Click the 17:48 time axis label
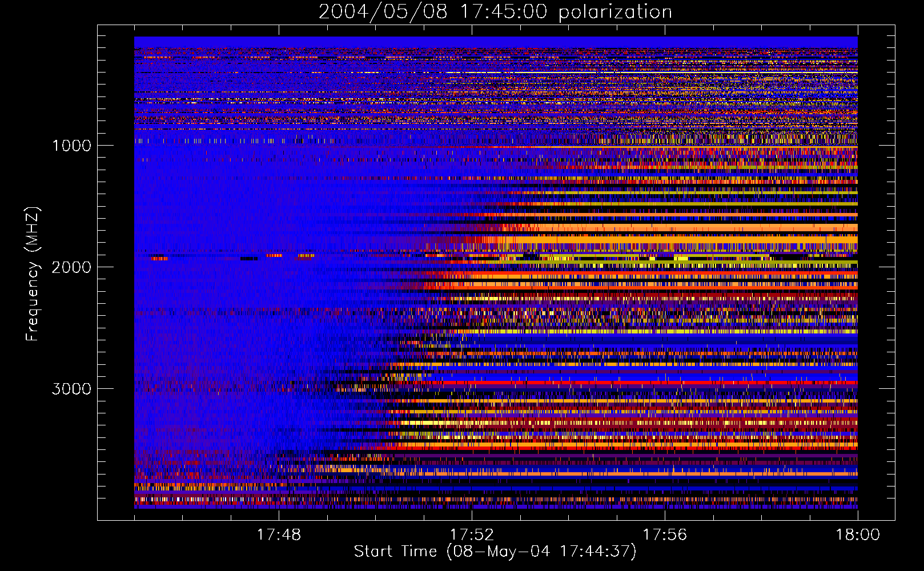Viewport: 924px width, 571px height. coord(279,535)
